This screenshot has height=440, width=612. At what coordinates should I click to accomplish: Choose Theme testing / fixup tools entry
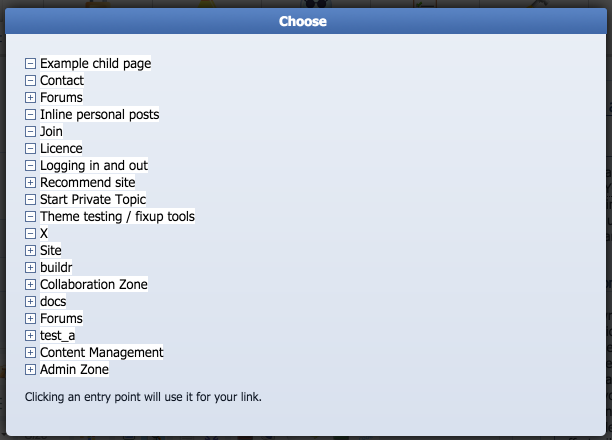117,216
